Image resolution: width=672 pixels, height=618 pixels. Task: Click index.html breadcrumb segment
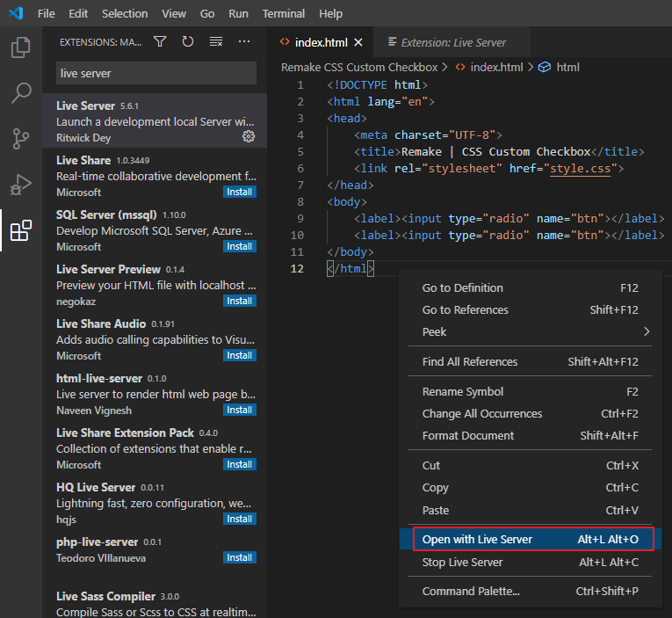pyautogui.click(x=496, y=68)
